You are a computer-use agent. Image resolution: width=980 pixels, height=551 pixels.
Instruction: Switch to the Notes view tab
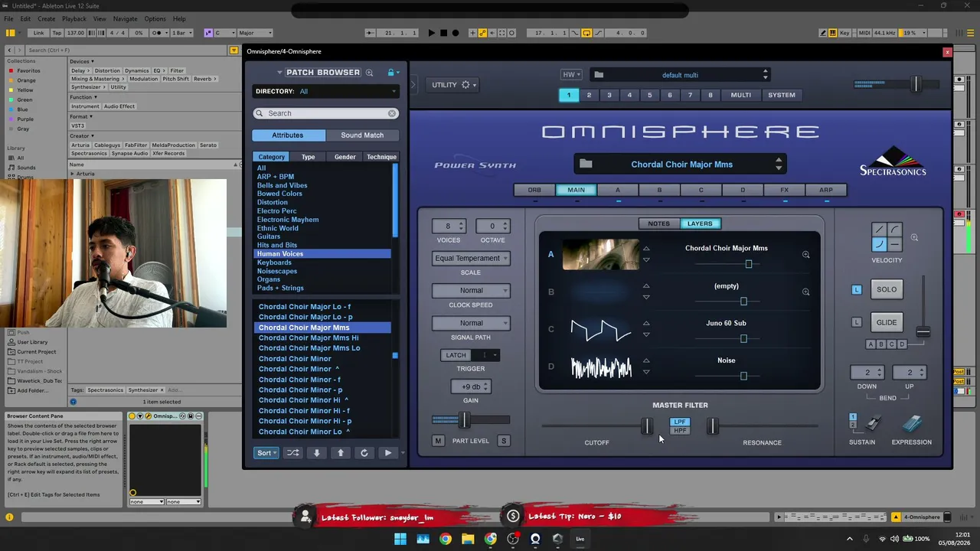point(658,223)
